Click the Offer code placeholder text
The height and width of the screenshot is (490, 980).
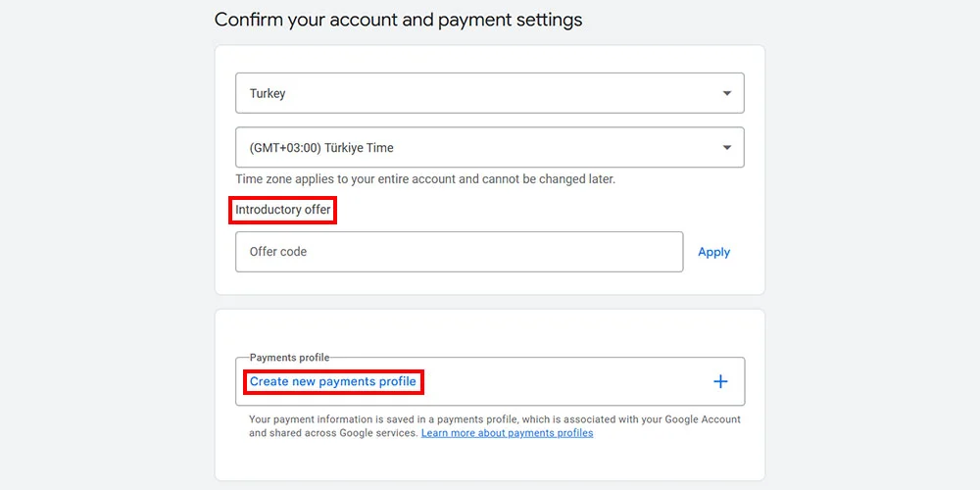pos(278,252)
